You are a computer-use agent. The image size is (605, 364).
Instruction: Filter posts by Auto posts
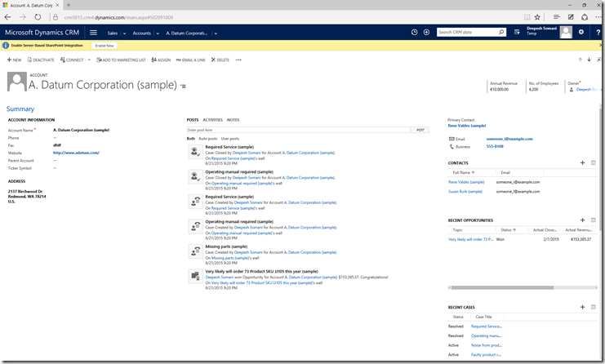pyautogui.click(x=208, y=139)
